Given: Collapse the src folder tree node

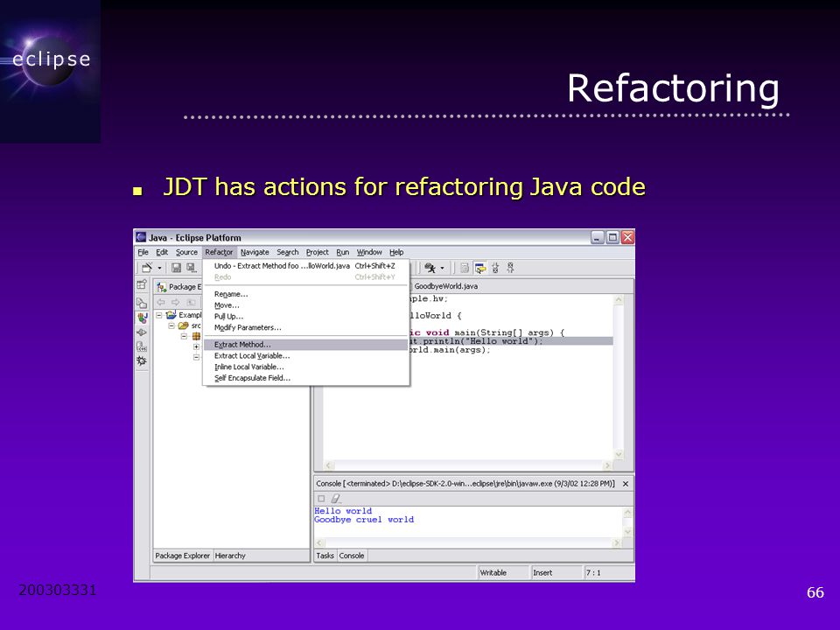Looking at the screenshot, I should point(171,325).
